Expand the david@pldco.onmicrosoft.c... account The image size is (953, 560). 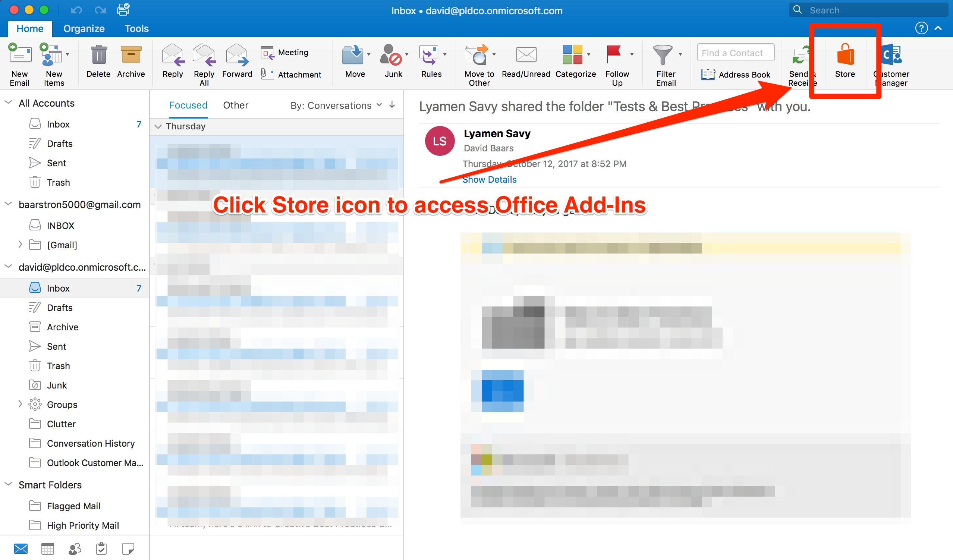pyautogui.click(x=10, y=266)
